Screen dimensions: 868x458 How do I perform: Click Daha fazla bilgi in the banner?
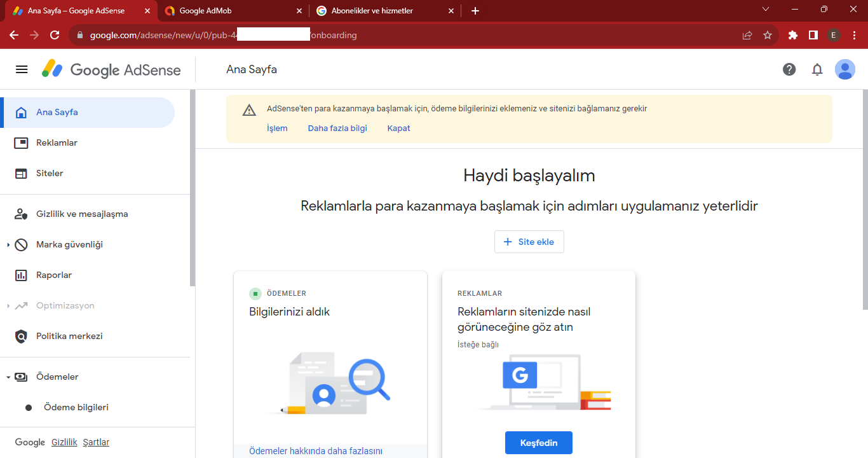click(x=337, y=128)
